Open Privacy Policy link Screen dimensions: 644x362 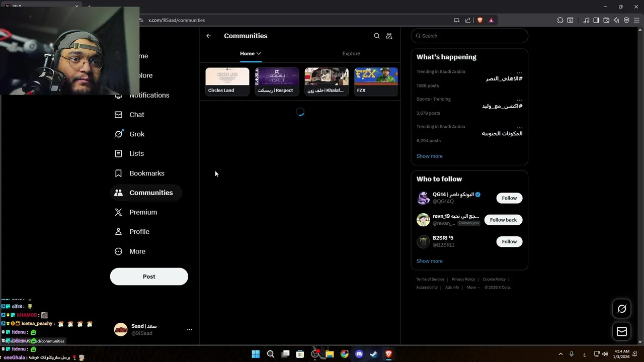463,279
